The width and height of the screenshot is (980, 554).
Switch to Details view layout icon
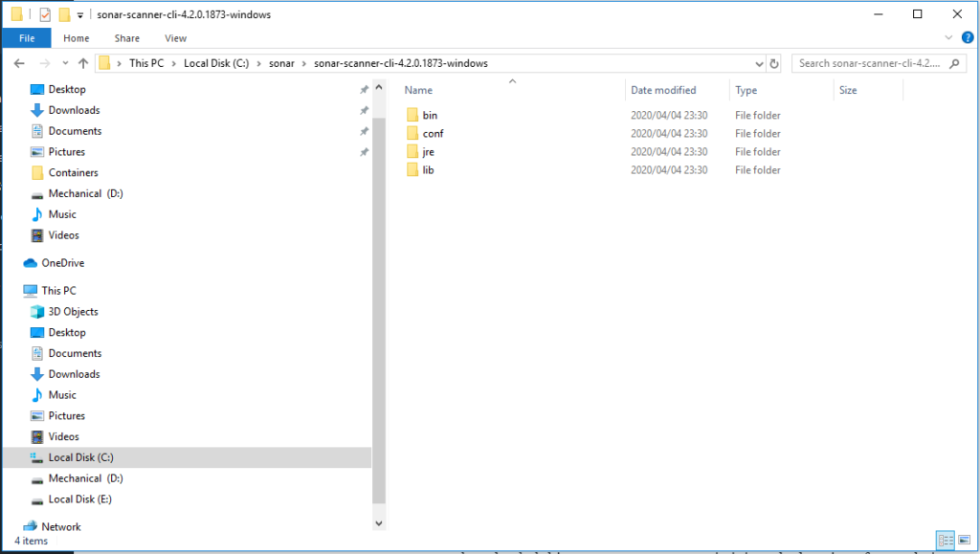pyautogui.click(x=945, y=541)
